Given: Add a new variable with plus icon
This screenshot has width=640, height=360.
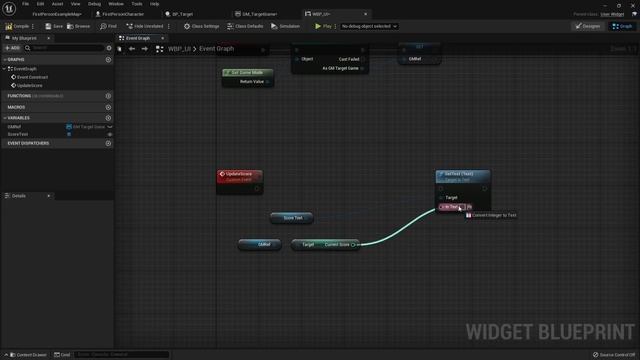Looking at the screenshot, I should pyautogui.click(x=108, y=118).
